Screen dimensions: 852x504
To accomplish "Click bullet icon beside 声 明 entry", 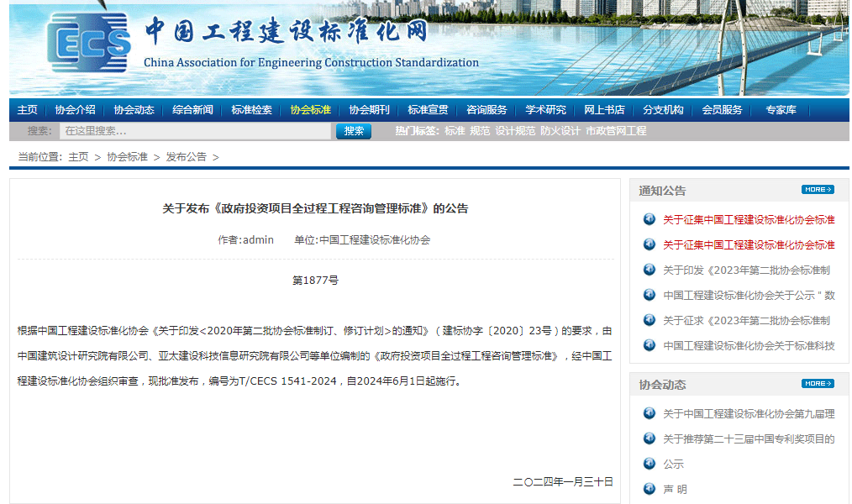I will (650, 489).
